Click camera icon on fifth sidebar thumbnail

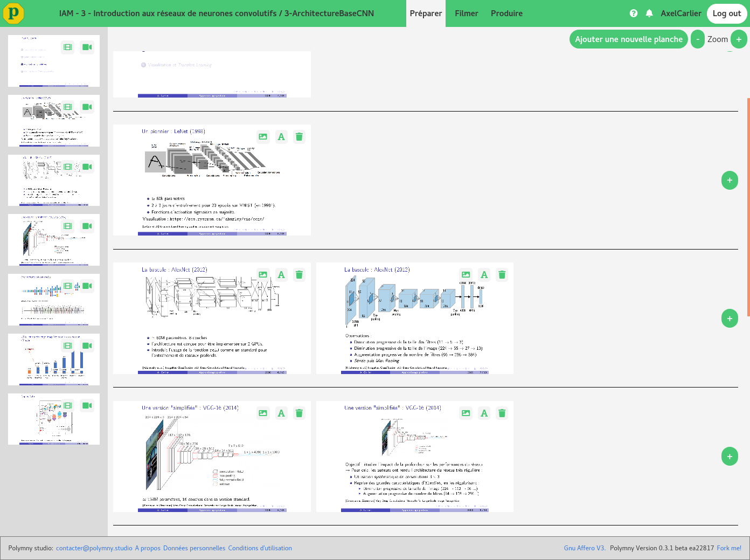coord(87,286)
